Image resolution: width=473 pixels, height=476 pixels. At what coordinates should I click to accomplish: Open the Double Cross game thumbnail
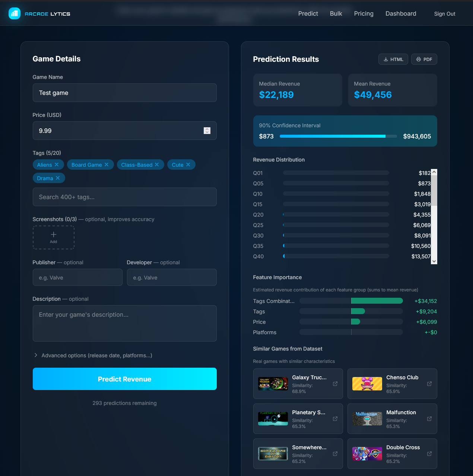click(x=367, y=454)
